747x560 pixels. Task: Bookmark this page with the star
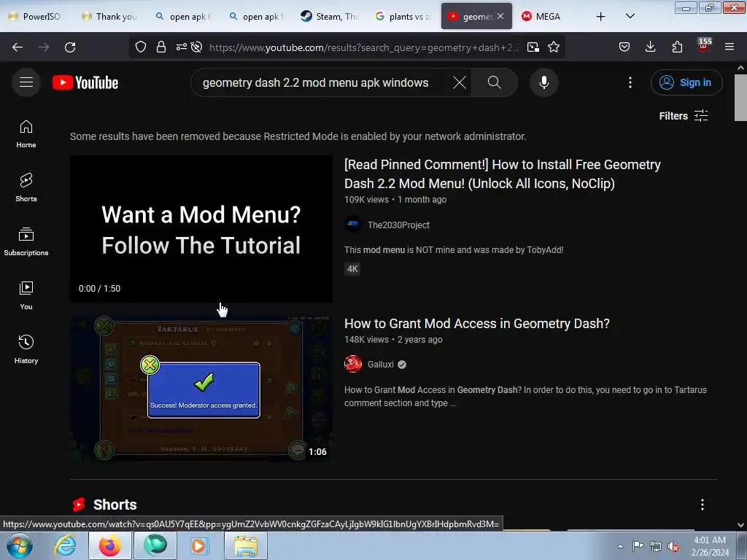pos(554,47)
